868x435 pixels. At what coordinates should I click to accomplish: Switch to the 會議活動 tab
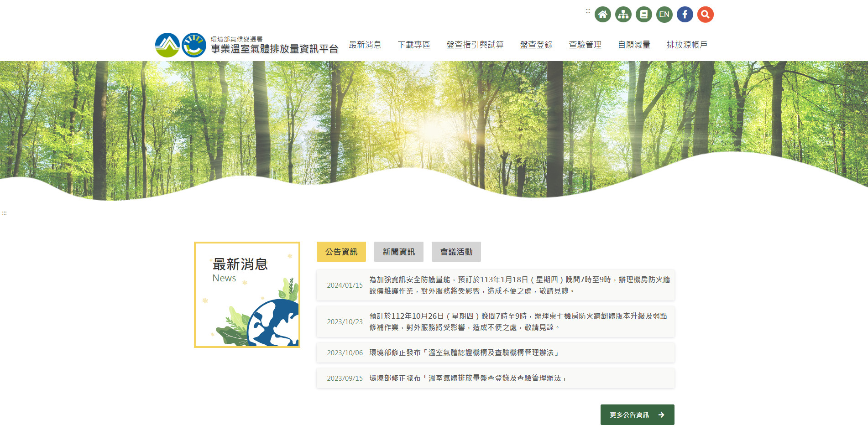pyautogui.click(x=456, y=252)
